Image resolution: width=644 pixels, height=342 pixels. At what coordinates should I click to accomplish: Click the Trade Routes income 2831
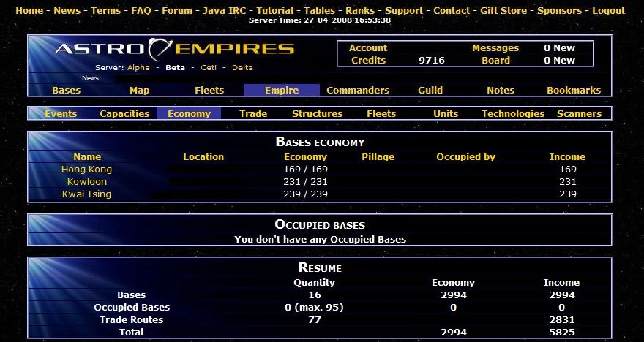point(562,320)
